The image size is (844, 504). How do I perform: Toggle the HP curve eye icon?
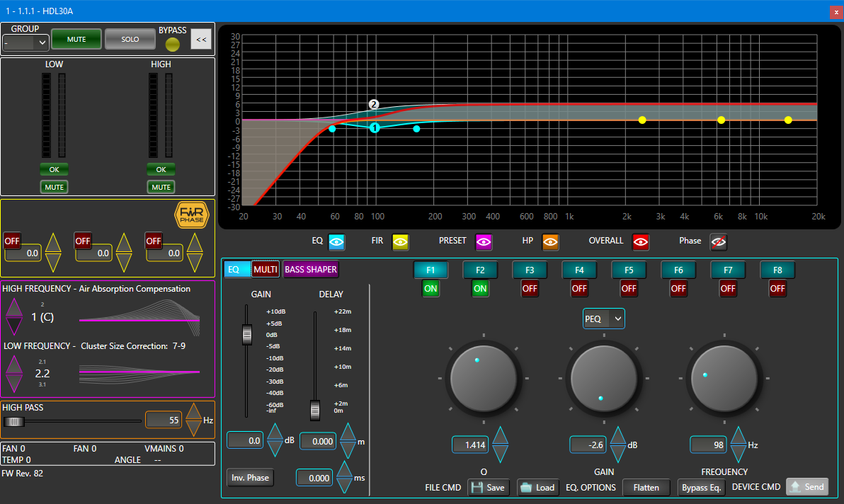tap(550, 241)
